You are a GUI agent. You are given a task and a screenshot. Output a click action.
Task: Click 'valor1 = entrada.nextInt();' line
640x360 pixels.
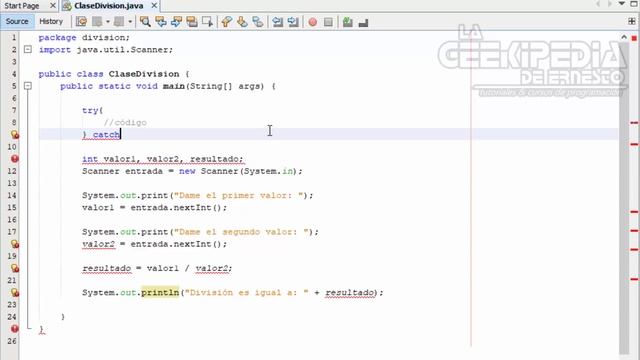pyautogui.click(x=154, y=207)
